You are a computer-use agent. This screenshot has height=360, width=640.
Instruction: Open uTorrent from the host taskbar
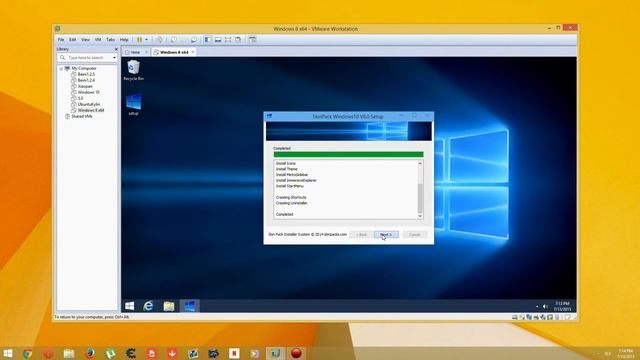tap(110, 353)
